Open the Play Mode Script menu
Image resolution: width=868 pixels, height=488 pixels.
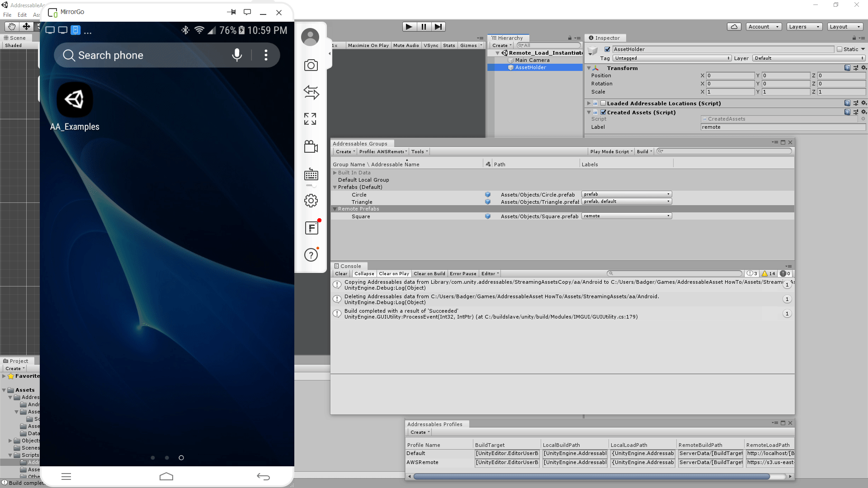tap(611, 151)
